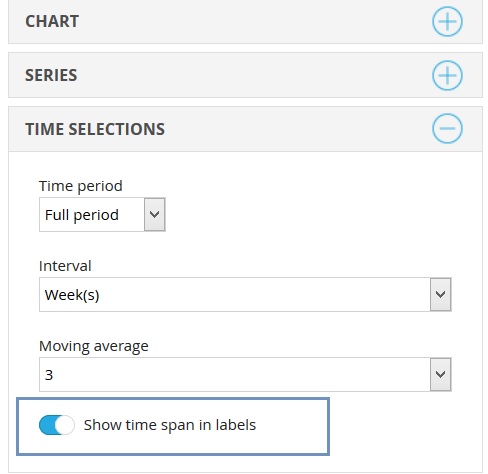Open the SERIES accordion header

(245, 75)
